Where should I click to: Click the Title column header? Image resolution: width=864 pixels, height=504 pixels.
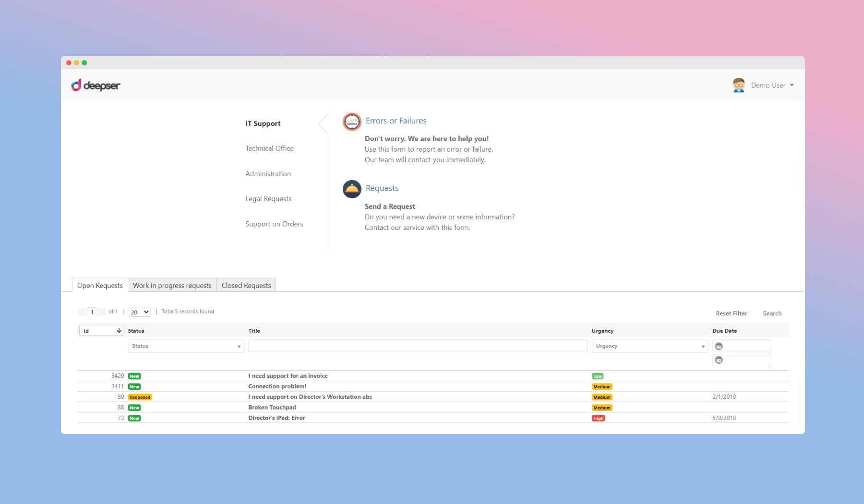click(x=254, y=331)
